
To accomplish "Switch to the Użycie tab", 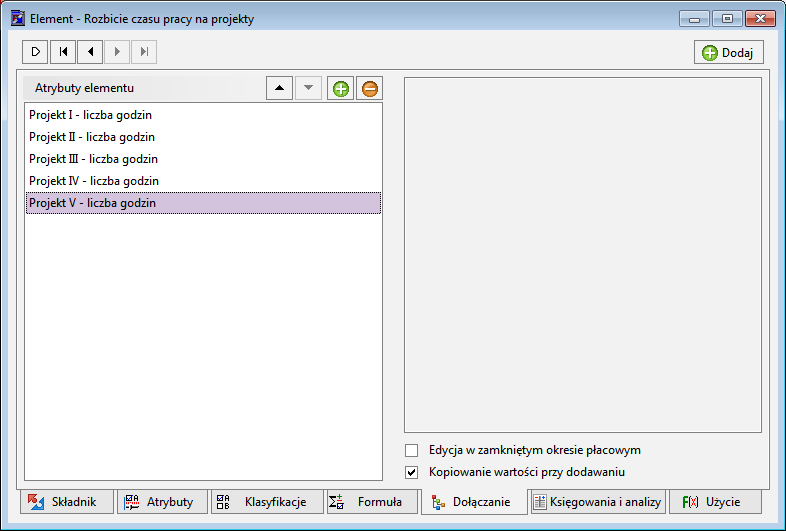I will point(716,502).
